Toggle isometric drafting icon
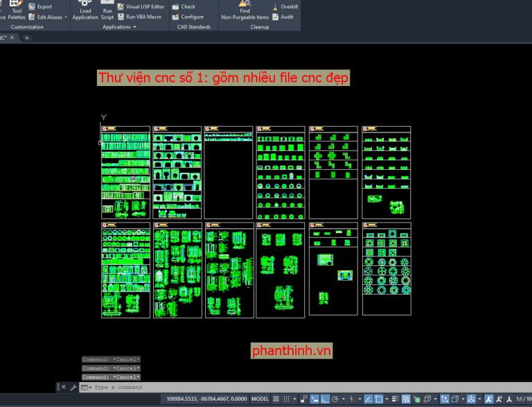Screen dimensions: 532x407 click(x=351, y=399)
